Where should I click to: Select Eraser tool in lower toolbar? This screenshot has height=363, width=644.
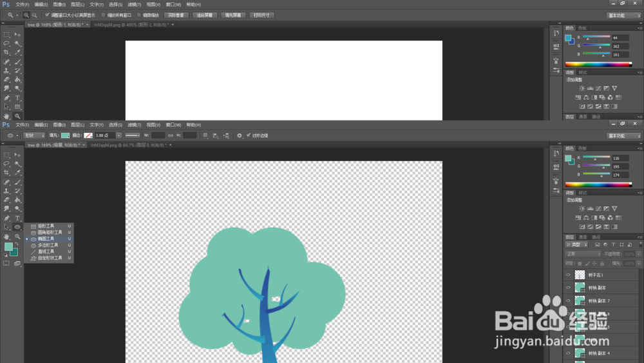tap(6, 200)
